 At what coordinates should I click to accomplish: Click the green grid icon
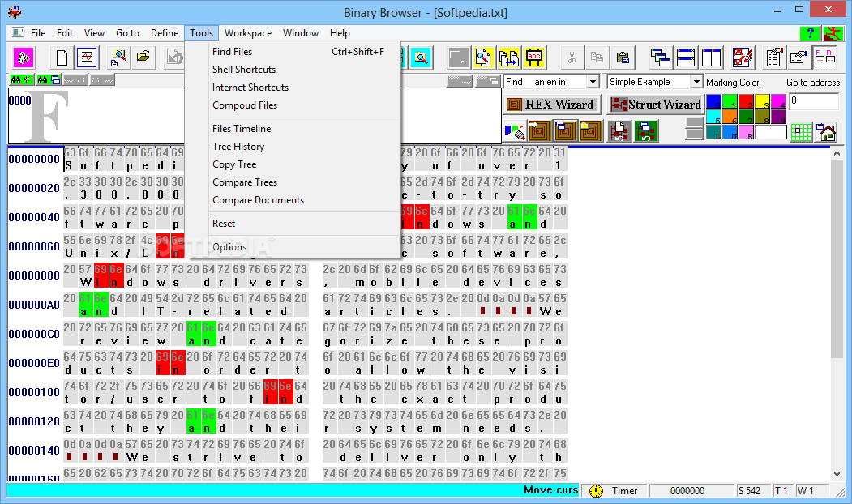point(802,132)
